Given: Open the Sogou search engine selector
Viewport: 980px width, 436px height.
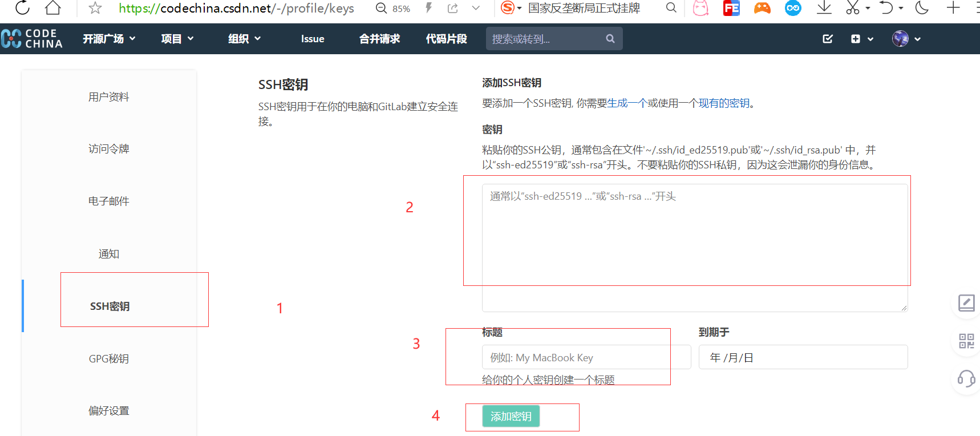Looking at the screenshot, I should 511,8.
